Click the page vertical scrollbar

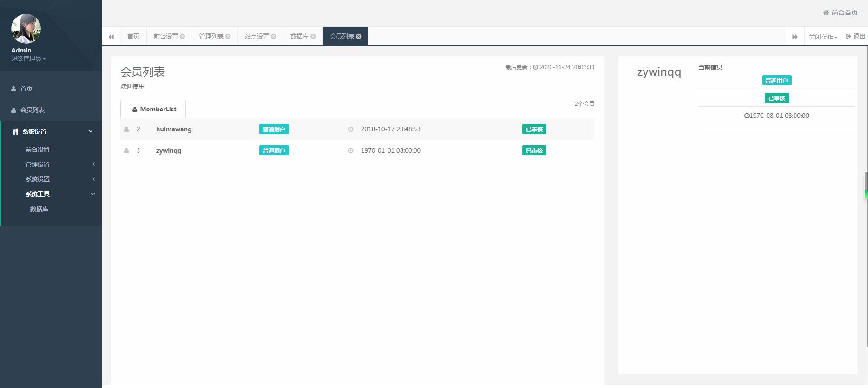(x=866, y=186)
